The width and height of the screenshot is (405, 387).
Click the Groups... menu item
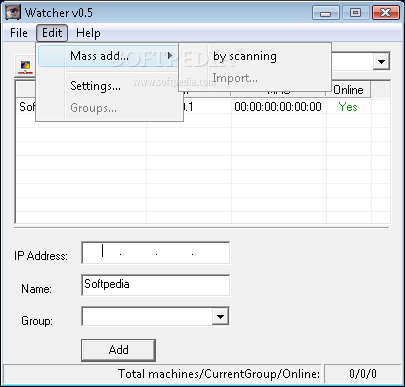pyautogui.click(x=110, y=108)
